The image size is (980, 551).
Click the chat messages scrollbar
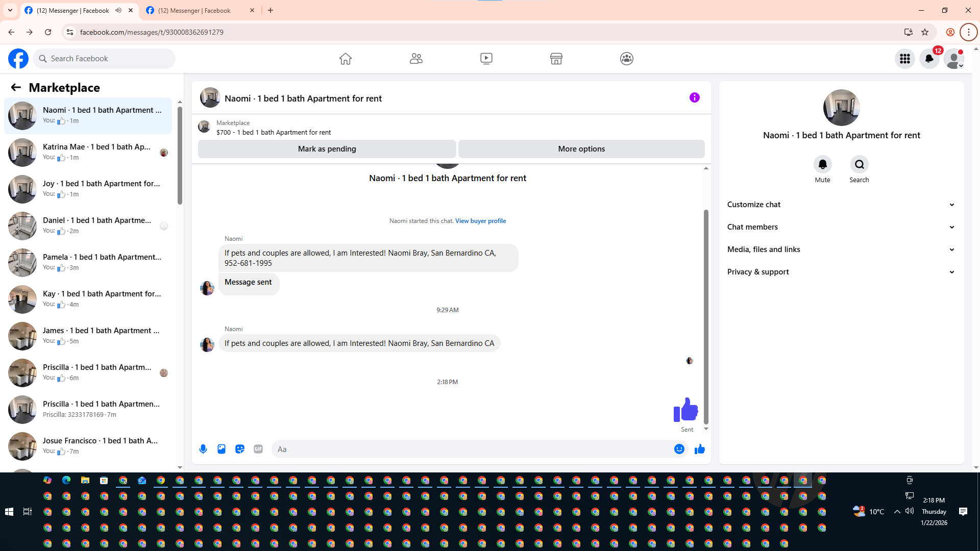(706, 316)
